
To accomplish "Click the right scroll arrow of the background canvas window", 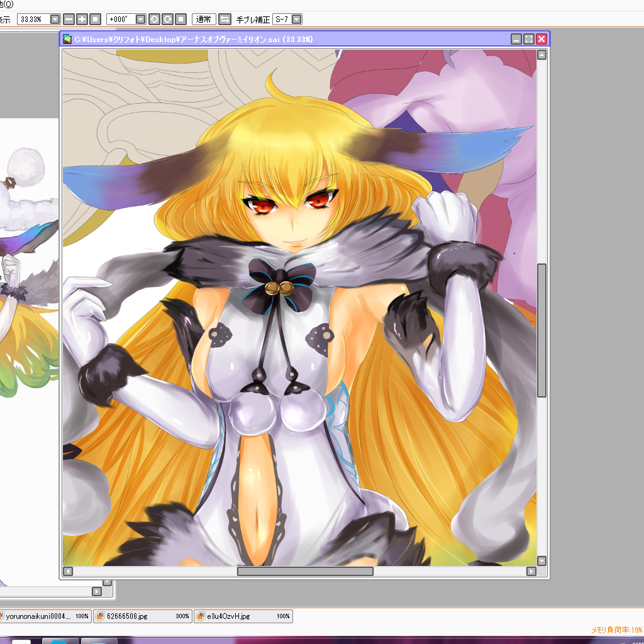I will pyautogui.click(x=96, y=591).
